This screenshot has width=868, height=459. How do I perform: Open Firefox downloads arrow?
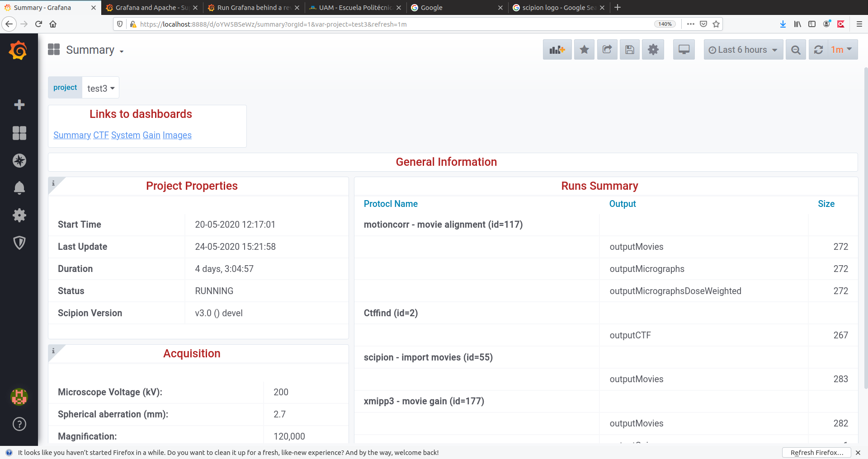click(x=783, y=24)
